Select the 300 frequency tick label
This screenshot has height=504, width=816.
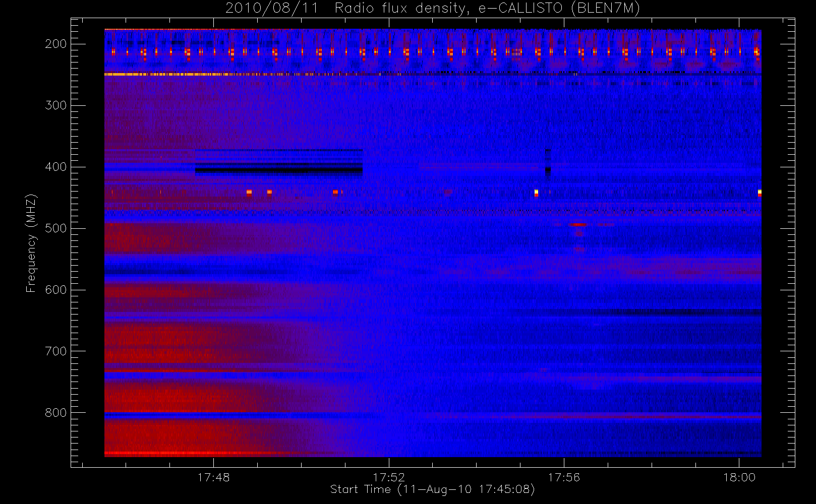[x=56, y=105]
